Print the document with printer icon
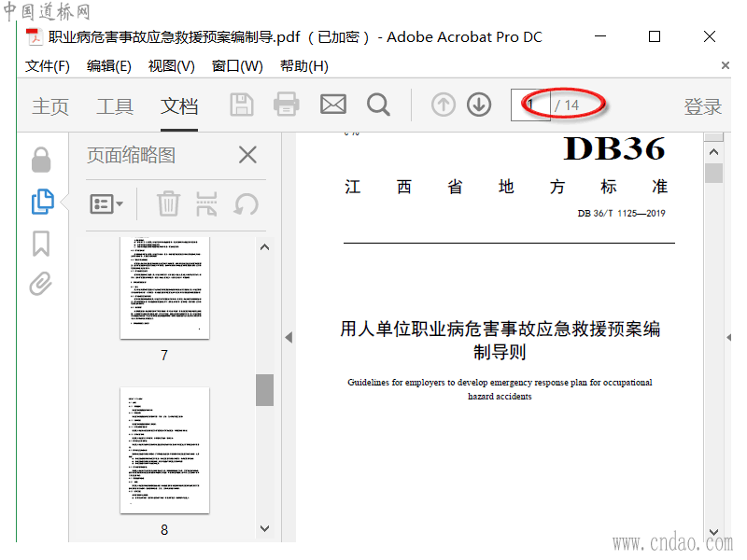Screen dimensions: 747x560 point(287,105)
